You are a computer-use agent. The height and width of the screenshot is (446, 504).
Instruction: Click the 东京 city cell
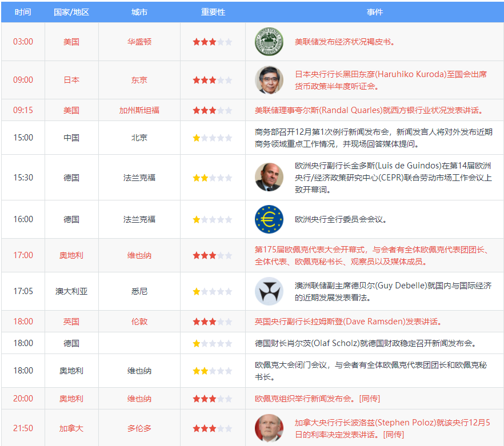139,80
